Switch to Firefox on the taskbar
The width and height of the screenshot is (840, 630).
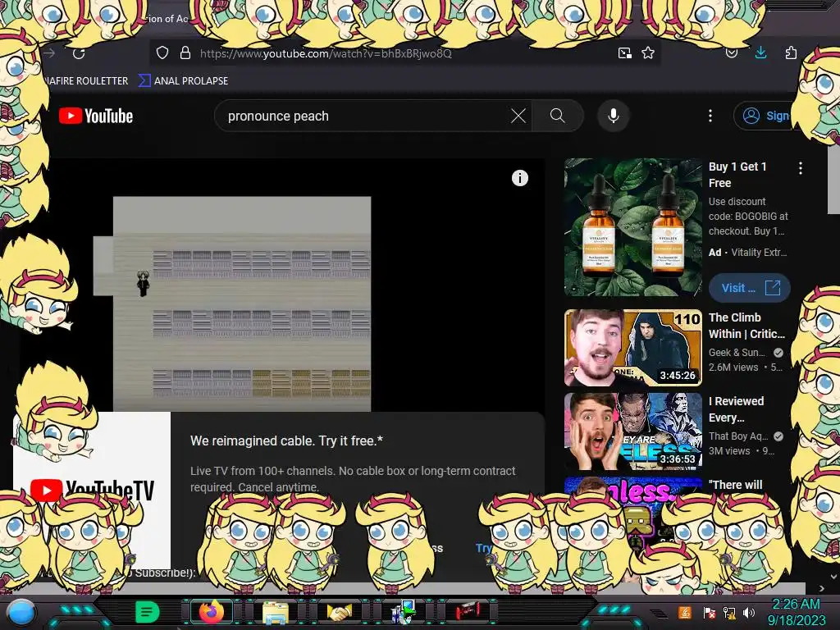212,612
